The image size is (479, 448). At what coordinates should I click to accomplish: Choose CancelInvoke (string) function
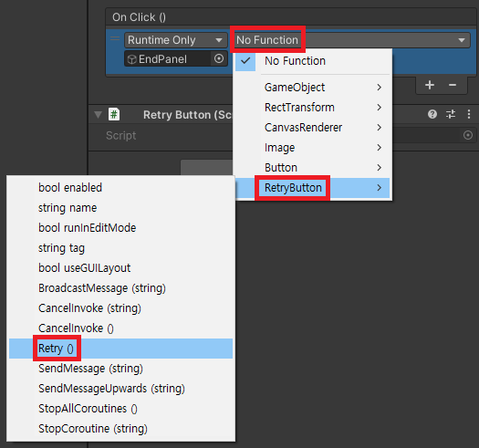tap(120, 308)
